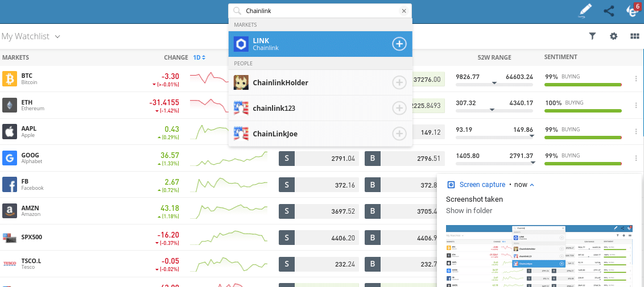Viewport: 644px width, 287px height.
Task: Click BTC 52W range bar
Action: coord(494,85)
